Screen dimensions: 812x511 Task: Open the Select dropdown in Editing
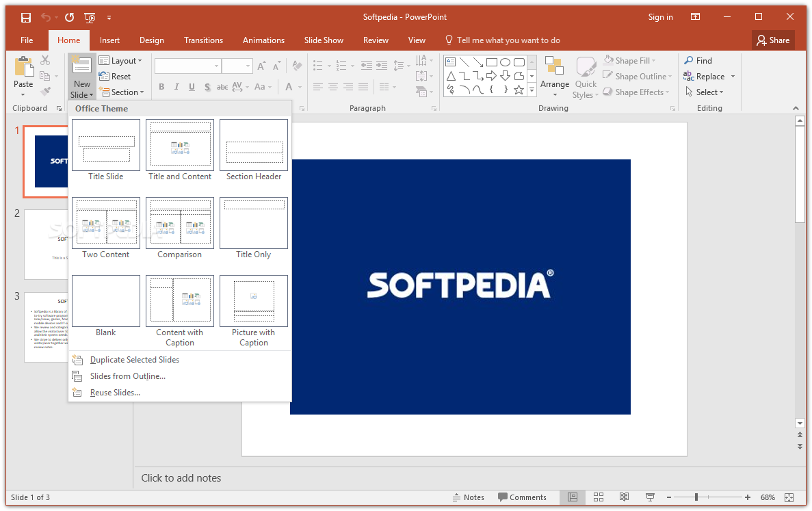coord(705,92)
